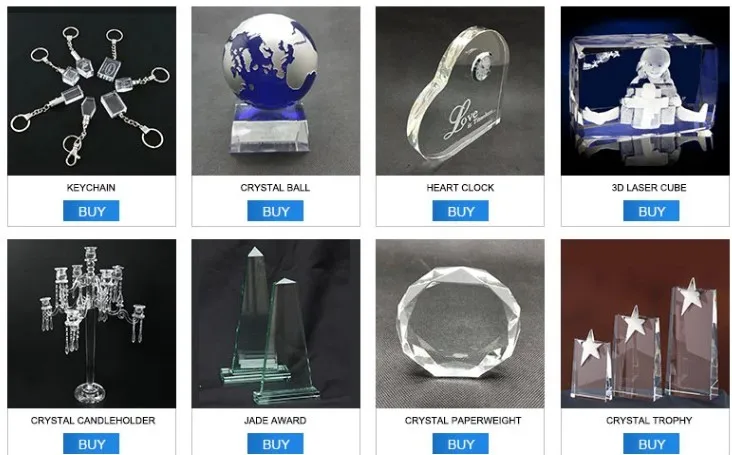The image size is (732, 455).
Task: View the Heart Clock product photo
Action: pos(460,91)
